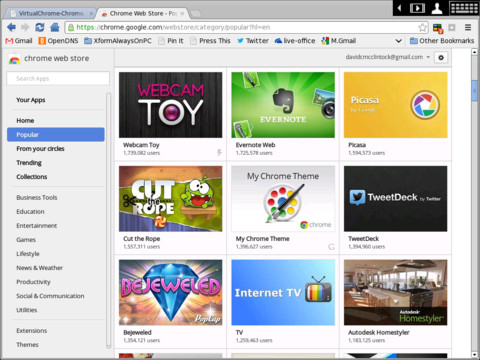
Task: Click the user silhouette icon in top bar
Action: pos(437,8)
